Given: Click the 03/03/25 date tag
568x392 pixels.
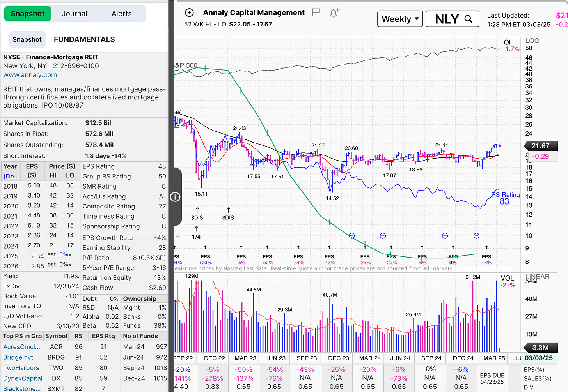Looking at the screenshot, I should [539, 358].
